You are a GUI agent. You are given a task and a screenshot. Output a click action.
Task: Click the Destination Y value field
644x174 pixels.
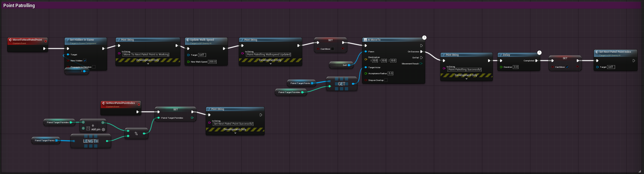tap(384, 60)
